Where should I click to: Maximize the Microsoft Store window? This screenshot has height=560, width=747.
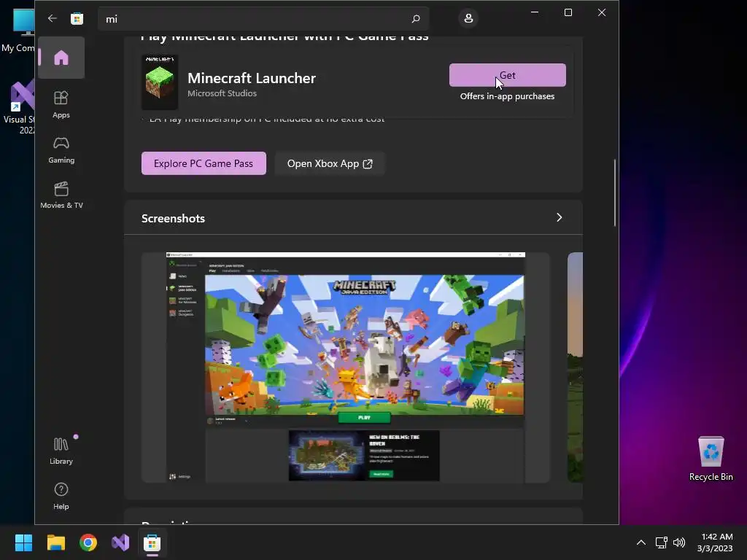pos(568,12)
